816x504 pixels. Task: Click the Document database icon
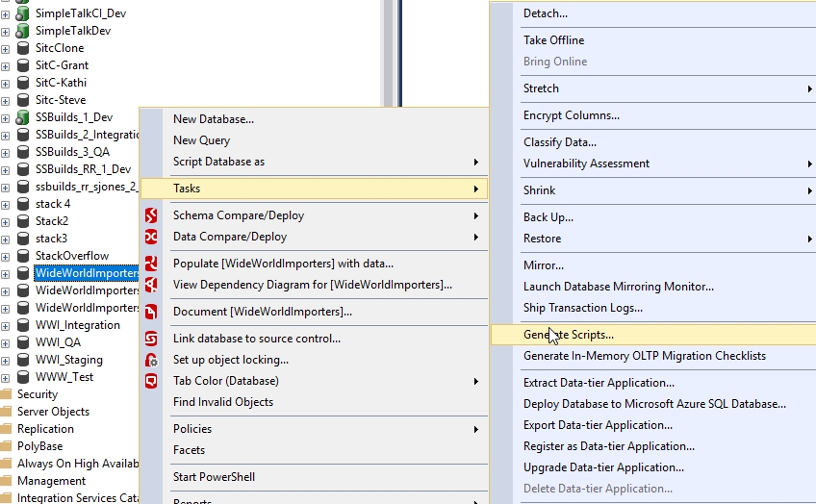point(151,312)
